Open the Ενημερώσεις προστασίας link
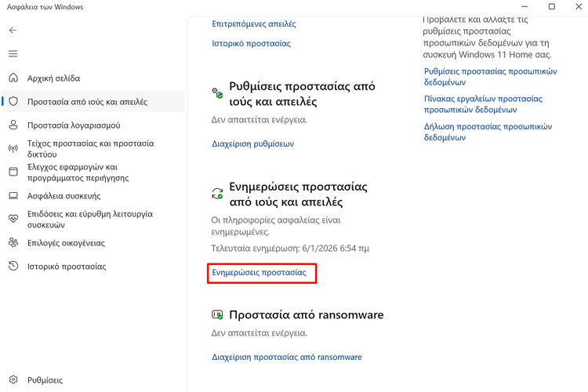This screenshot has height=392, width=588. pyautogui.click(x=259, y=273)
